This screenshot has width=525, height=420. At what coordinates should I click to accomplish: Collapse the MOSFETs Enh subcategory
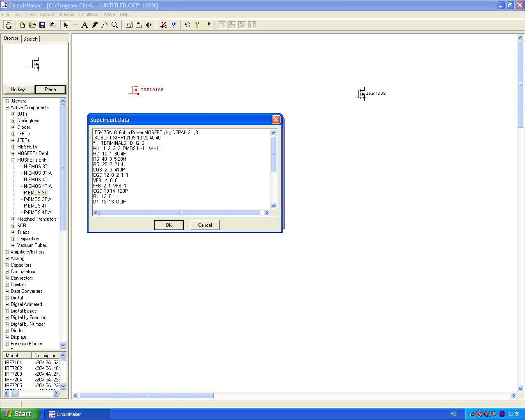(14, 160)
